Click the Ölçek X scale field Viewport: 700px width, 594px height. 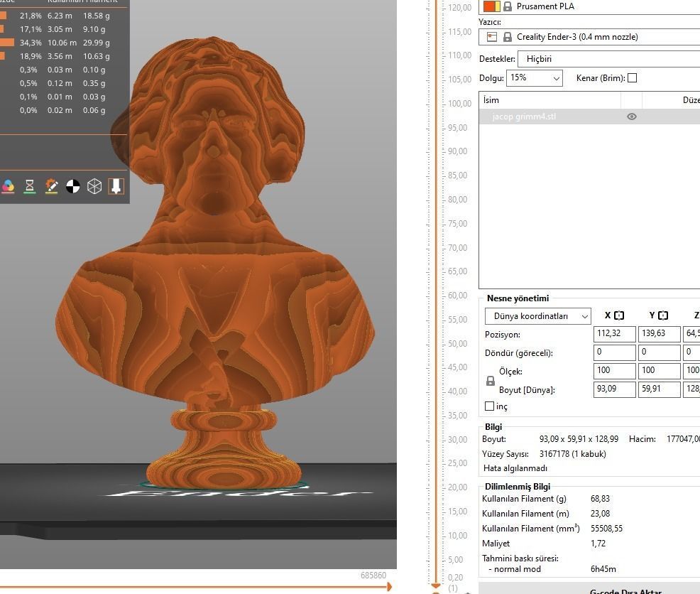pyautogui.click(x=614, y=370)
